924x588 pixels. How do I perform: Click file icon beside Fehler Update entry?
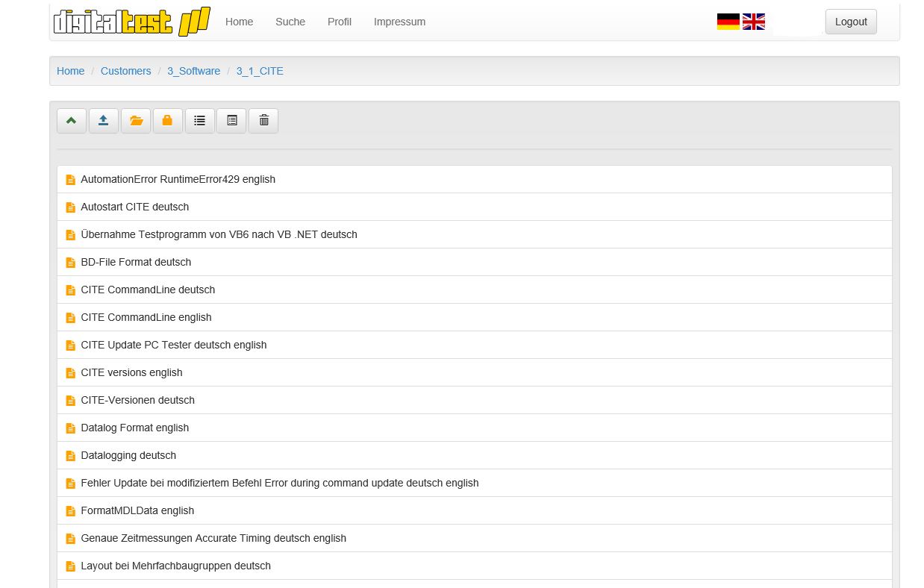pos(71,484)
